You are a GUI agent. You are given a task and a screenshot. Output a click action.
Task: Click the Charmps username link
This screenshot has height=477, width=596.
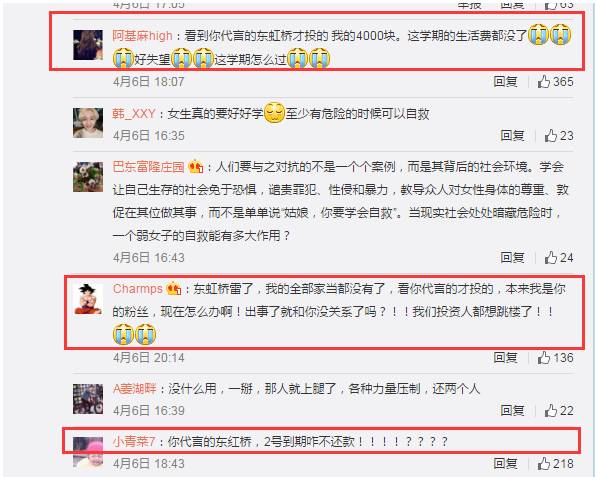point(138,289)
